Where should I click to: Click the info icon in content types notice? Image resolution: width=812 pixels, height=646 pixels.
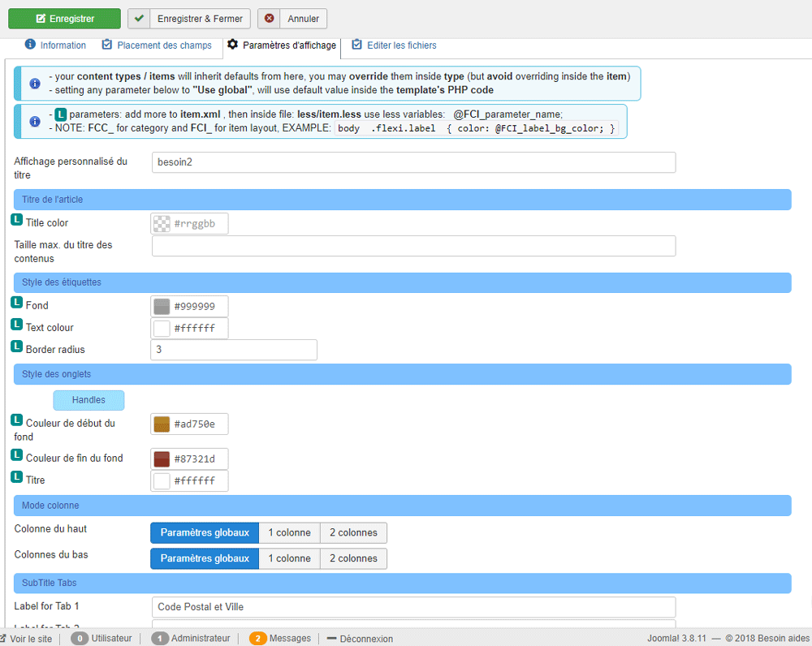coord(35,84)
